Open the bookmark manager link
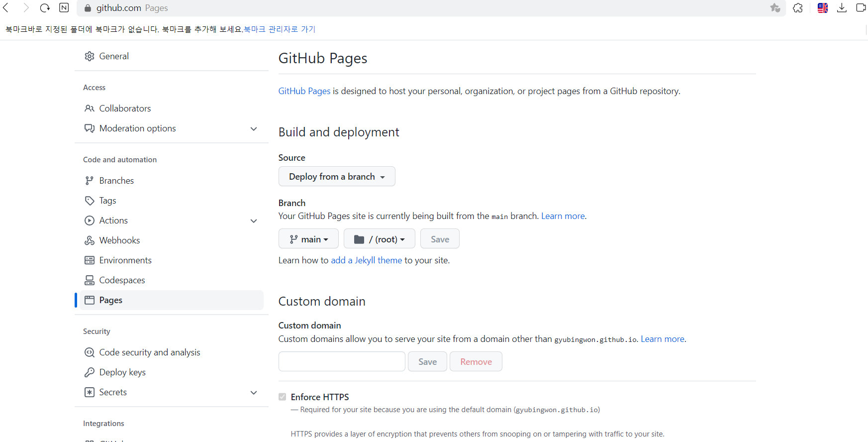Image resolution: width=868 pixels, height=442 pixels. pos(280,29)
